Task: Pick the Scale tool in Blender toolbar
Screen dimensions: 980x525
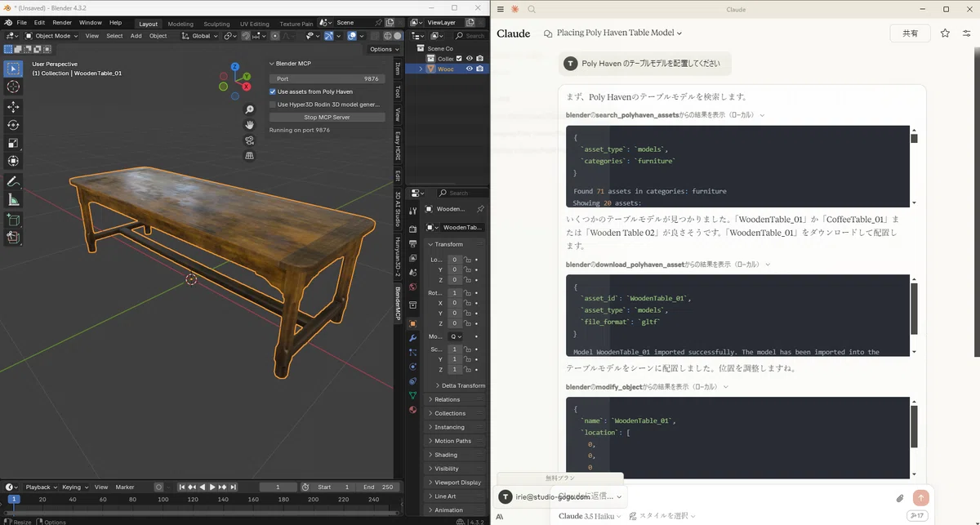Action: tap(13, 143)
